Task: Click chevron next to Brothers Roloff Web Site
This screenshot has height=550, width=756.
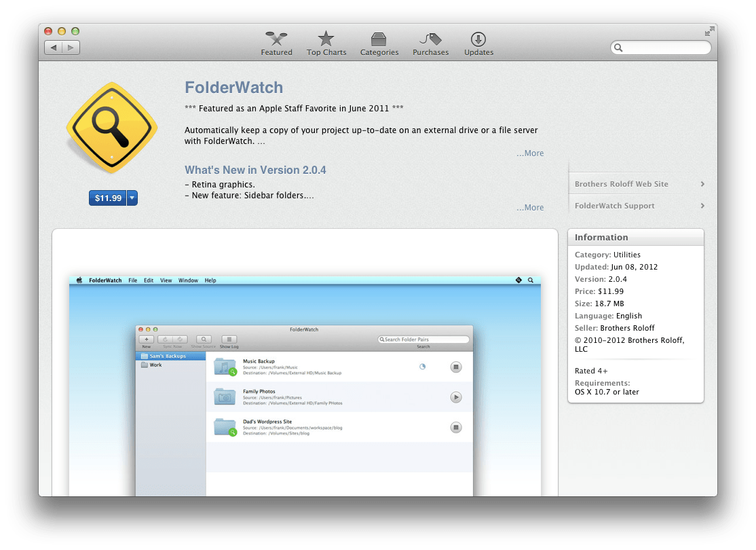Action: pos(702,184)
